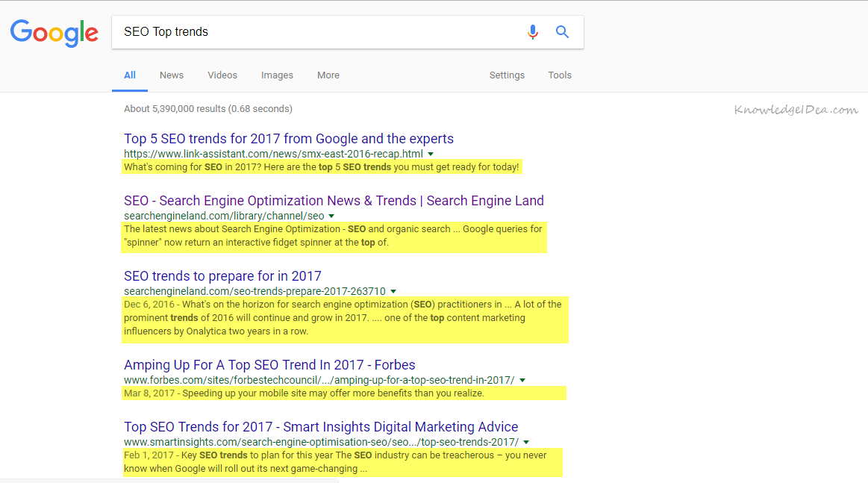The width and height of the screenshot is (868, 483).
Task: Expand dropdown arrow next to forbes.com URL
Action: (x=522, y=380)
